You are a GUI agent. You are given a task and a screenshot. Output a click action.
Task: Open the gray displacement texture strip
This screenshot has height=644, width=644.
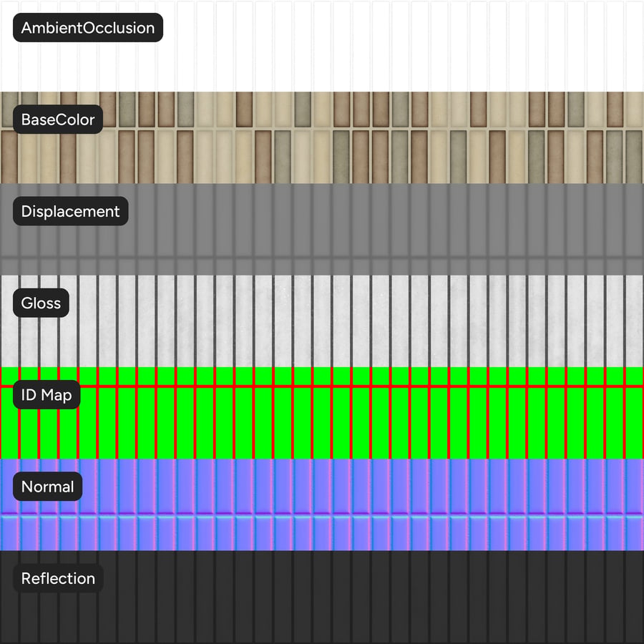pyautogui.click(x=322, y=229)
